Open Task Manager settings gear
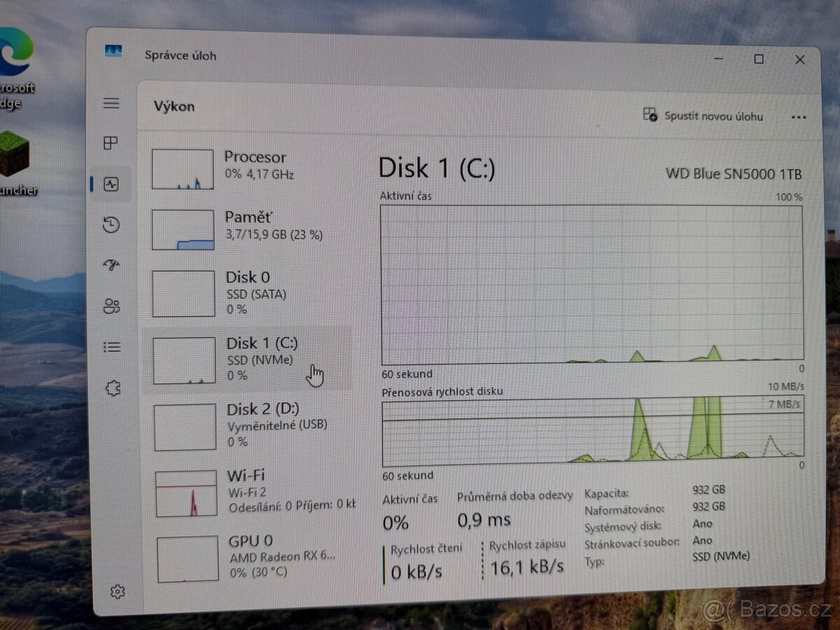The height and width of the screenshot is (630, 840). click(x=118, y=591)
